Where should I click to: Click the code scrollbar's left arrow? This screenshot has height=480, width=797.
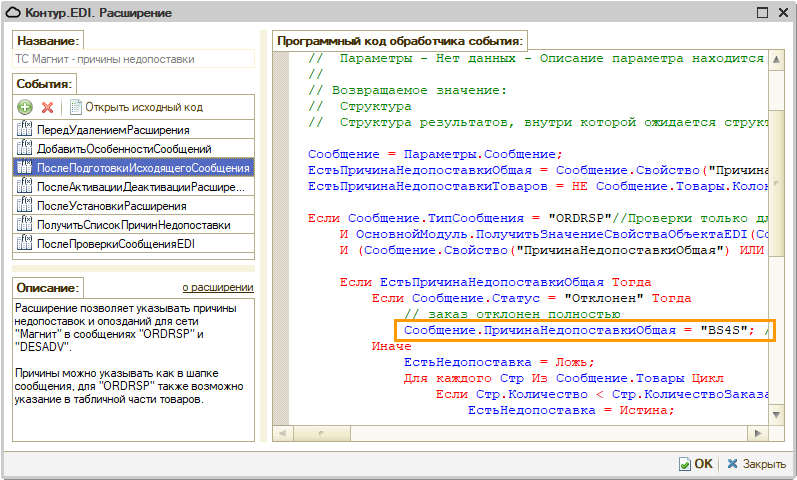coord(283,434)
